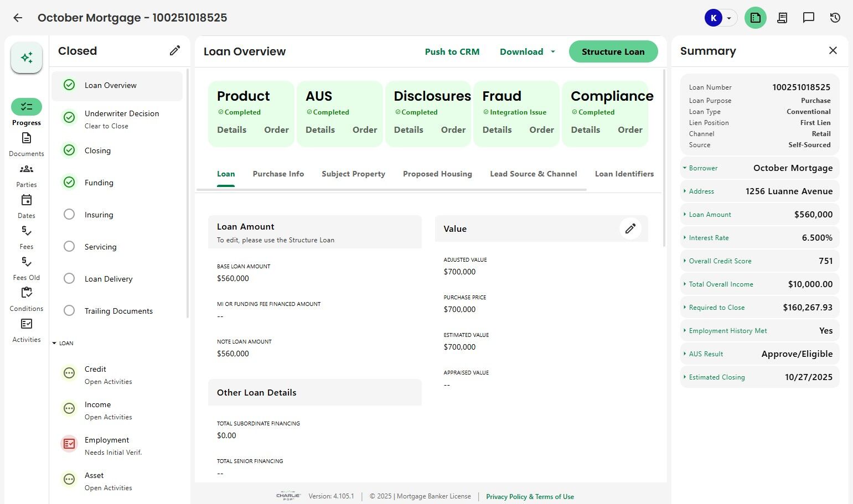This screenshot has width=853, height=504.
Task: Switch to the Purchase Info tab
Action: coord(278,174)
